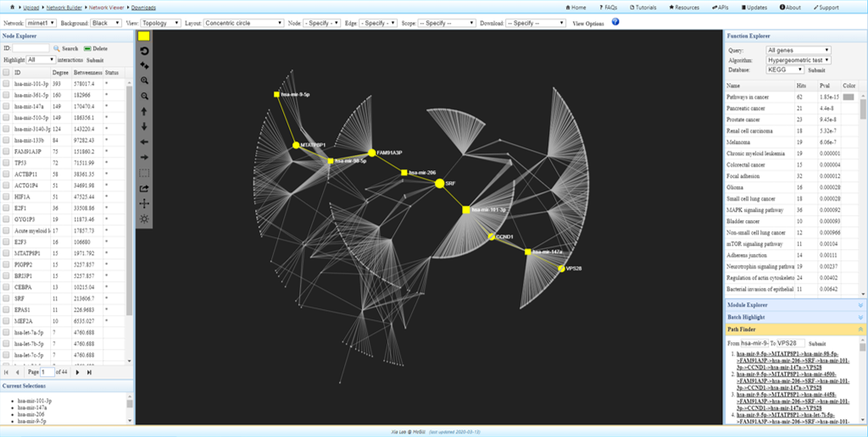Tick the TP53 row checkbox
The image size is (868, 437).
(x=7, y=162)
